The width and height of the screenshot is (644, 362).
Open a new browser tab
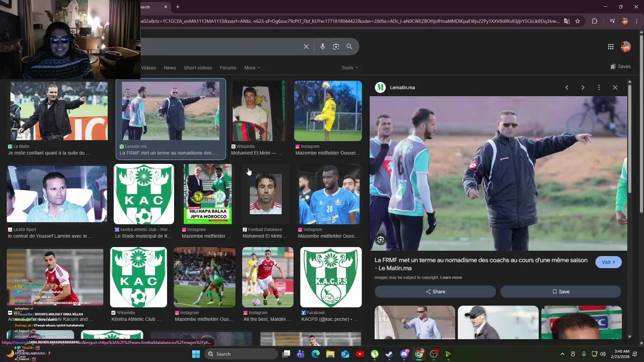(x=178, y=7)
